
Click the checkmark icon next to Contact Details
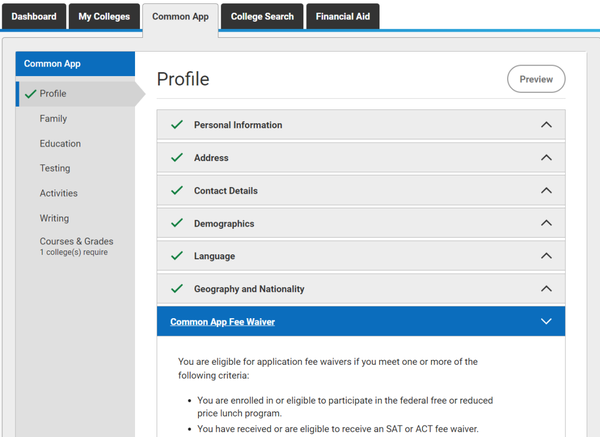(177, 191)
